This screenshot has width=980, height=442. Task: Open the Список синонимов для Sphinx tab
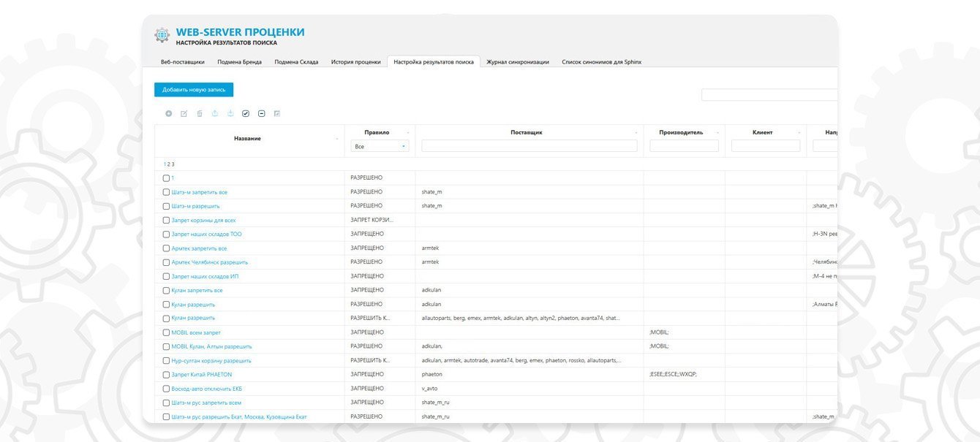(602, 62)
